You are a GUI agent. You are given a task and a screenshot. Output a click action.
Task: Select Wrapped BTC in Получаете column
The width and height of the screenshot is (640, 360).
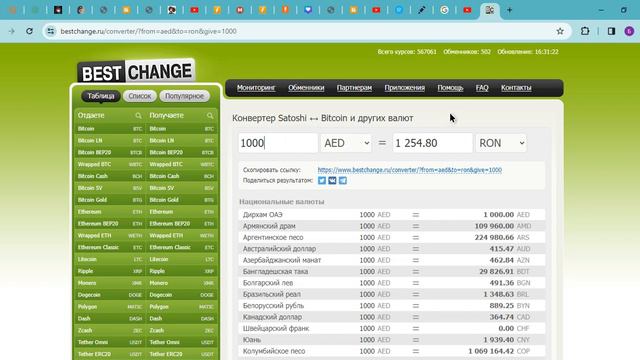pos(182,164)
